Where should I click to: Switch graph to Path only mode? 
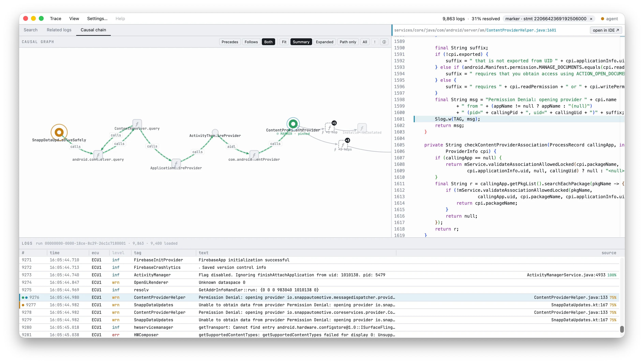point(348,42)
